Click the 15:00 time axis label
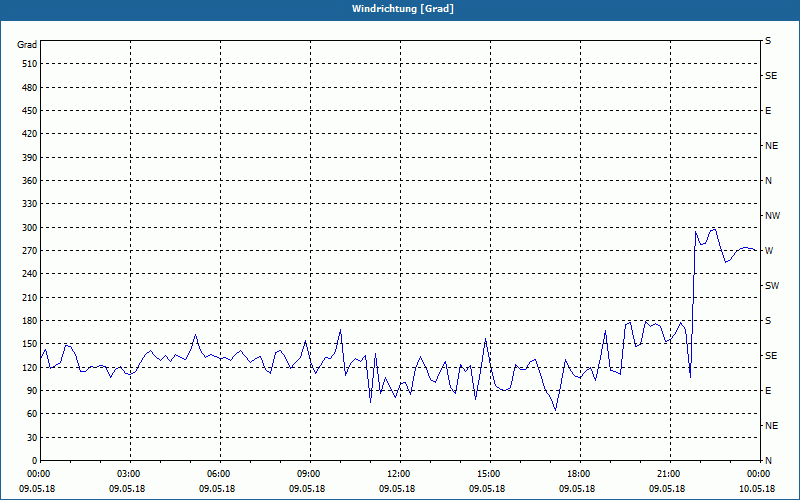The height and width of the screenshot is (500, 800). pos(490,474)
